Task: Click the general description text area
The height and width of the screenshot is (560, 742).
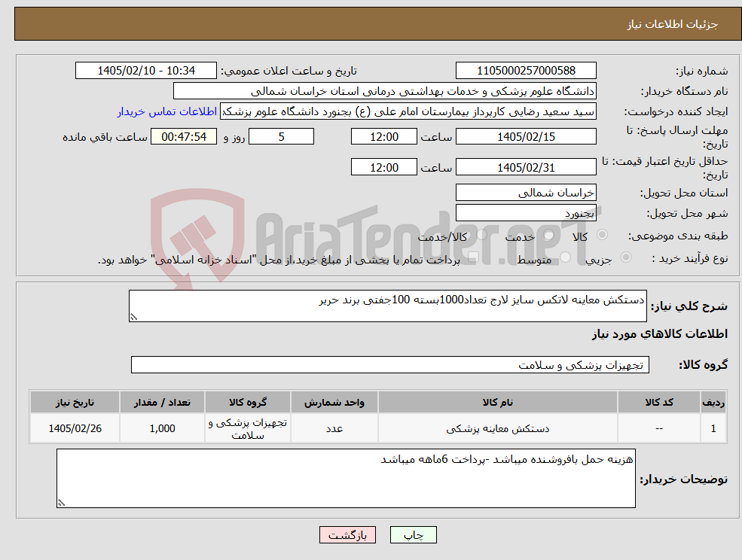Action: pyautogui.click(x=387, y=306)
